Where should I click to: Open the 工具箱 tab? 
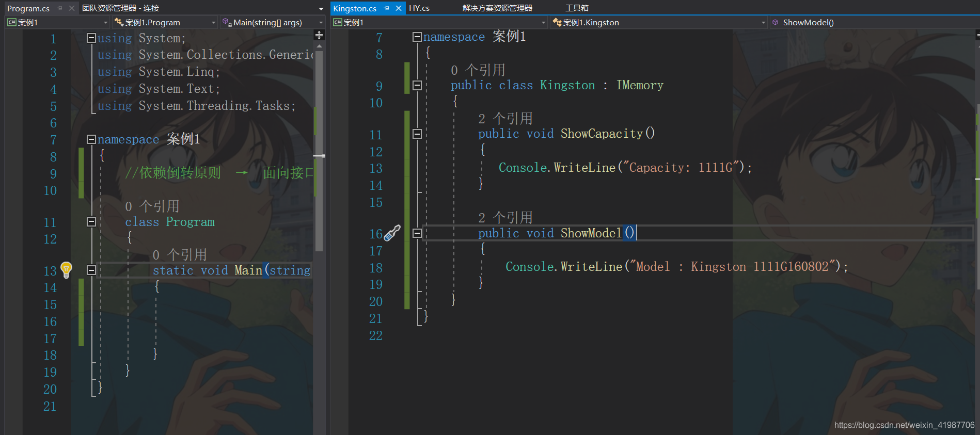point(577,8)
